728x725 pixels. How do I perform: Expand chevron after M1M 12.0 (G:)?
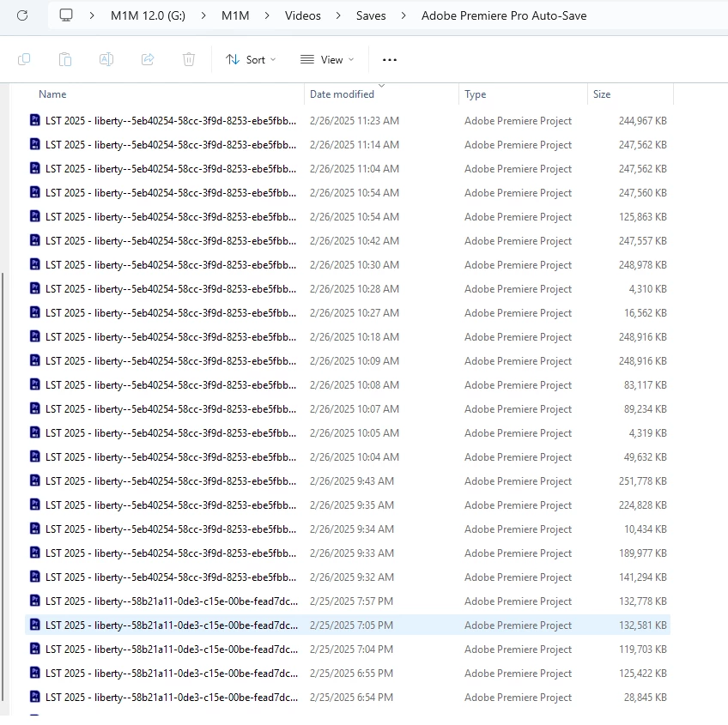pyautogui.click(x=203, y=15)
